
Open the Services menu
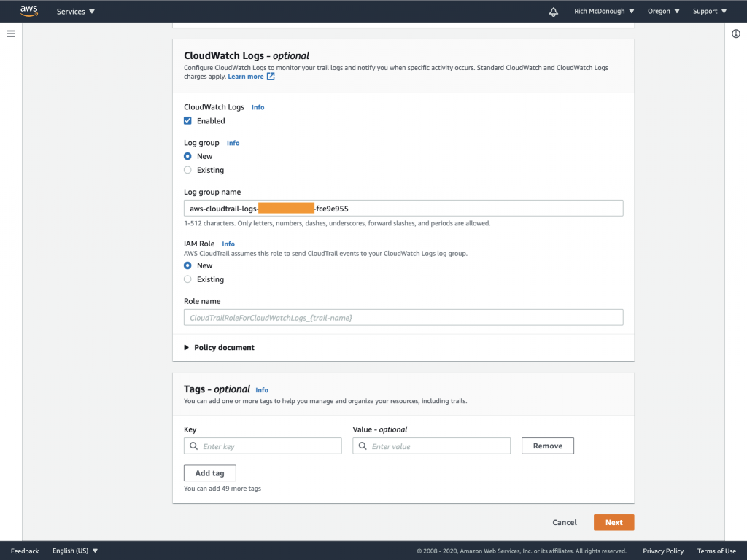[71, 11]
